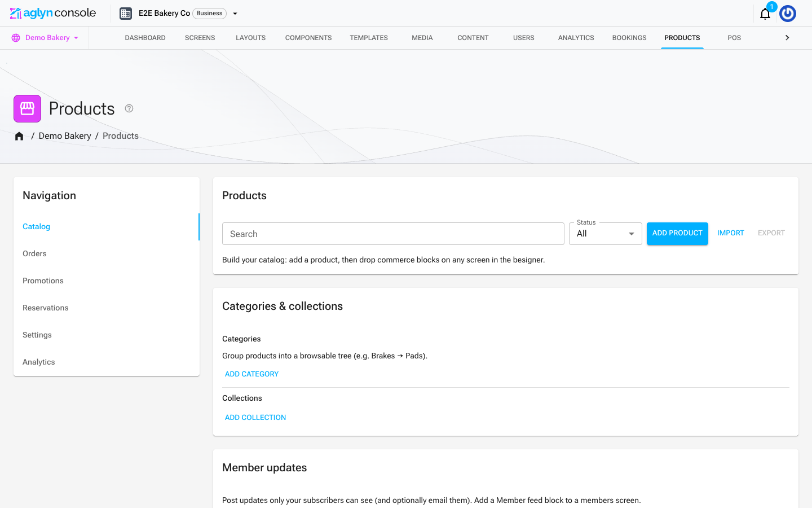Screen dimensions: 812x508
Task: Open Settings in the Navigation panel
Action: point(107,335)
